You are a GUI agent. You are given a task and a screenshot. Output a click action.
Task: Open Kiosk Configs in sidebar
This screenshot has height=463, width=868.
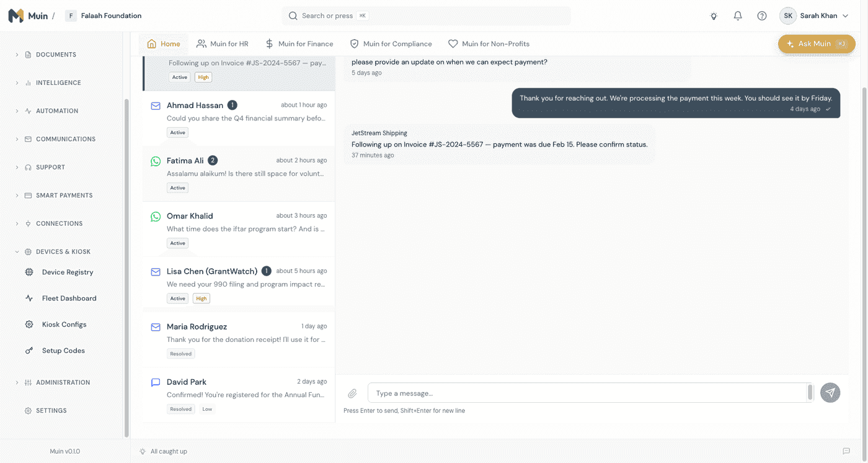[x=64, y=325]
